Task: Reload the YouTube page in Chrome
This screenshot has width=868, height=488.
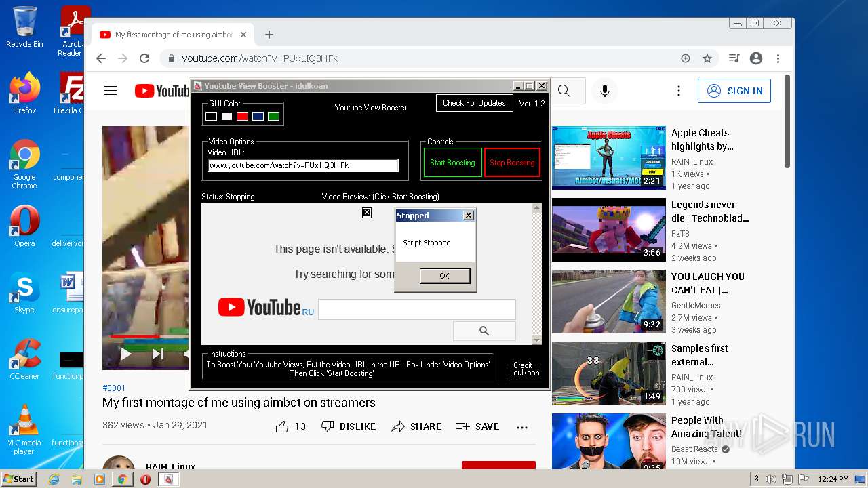Action: pos(144,58)
